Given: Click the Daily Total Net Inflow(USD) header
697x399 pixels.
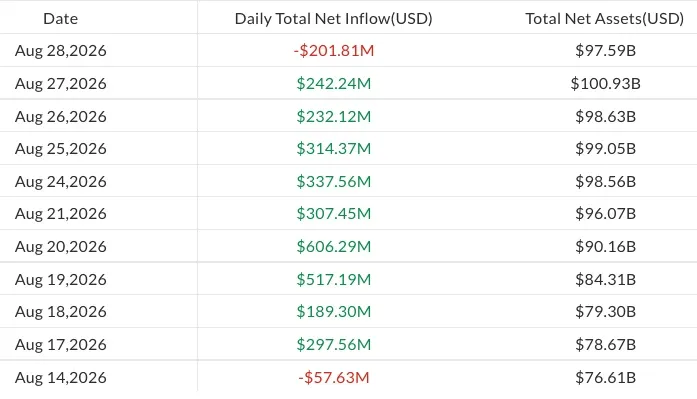Looking at the screenshot, I should 333,19.
